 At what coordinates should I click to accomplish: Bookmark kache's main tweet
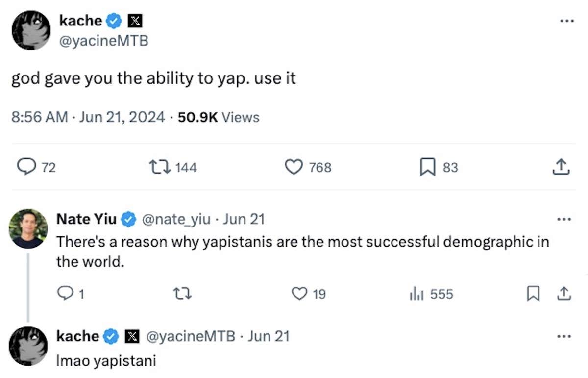(427, 167)
